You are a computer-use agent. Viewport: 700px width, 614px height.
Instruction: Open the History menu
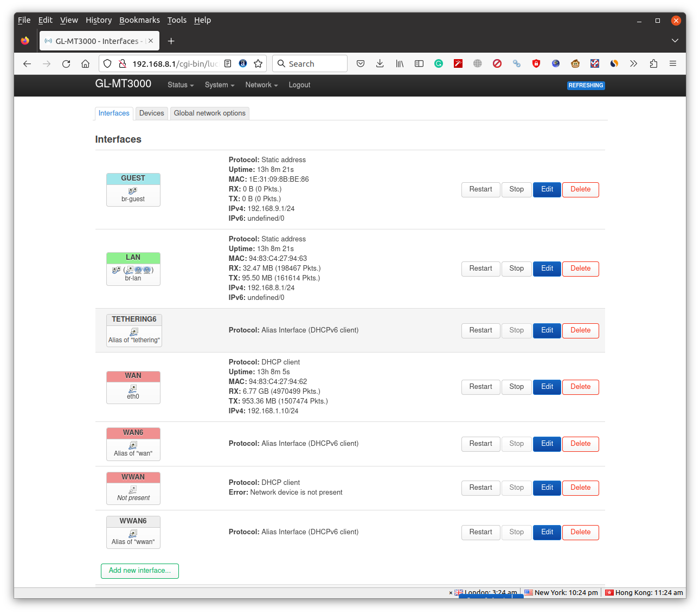99,20
